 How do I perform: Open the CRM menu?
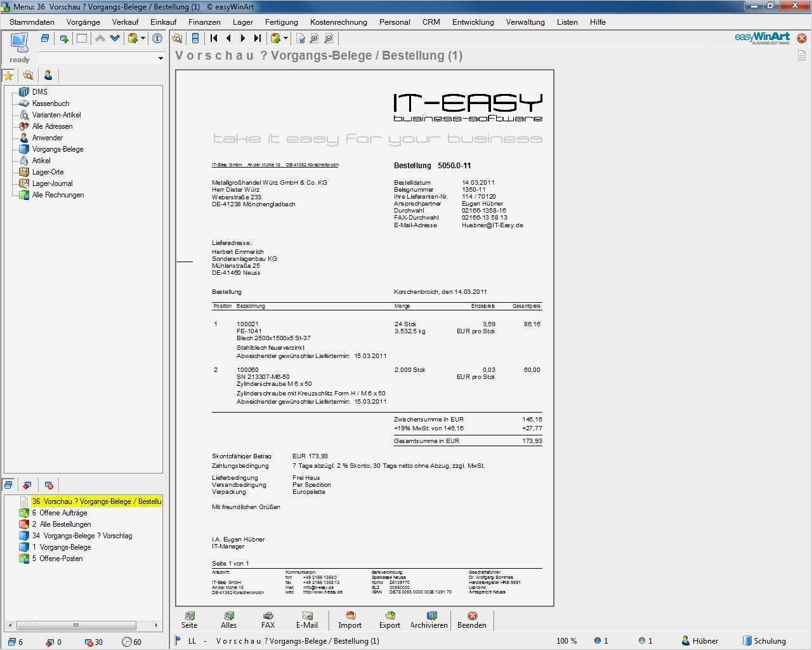(x=431, y=22)
